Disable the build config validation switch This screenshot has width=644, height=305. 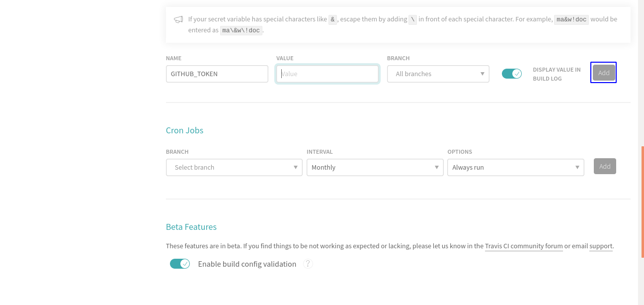pyautogui.click(x=180, y=264)
